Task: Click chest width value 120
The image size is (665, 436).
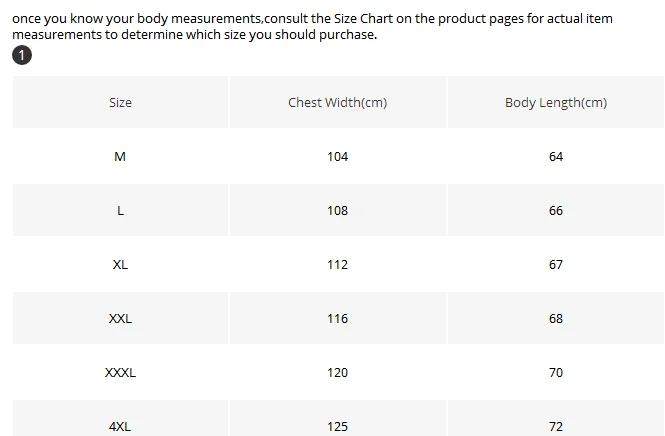Action: [x=338, y=372]
